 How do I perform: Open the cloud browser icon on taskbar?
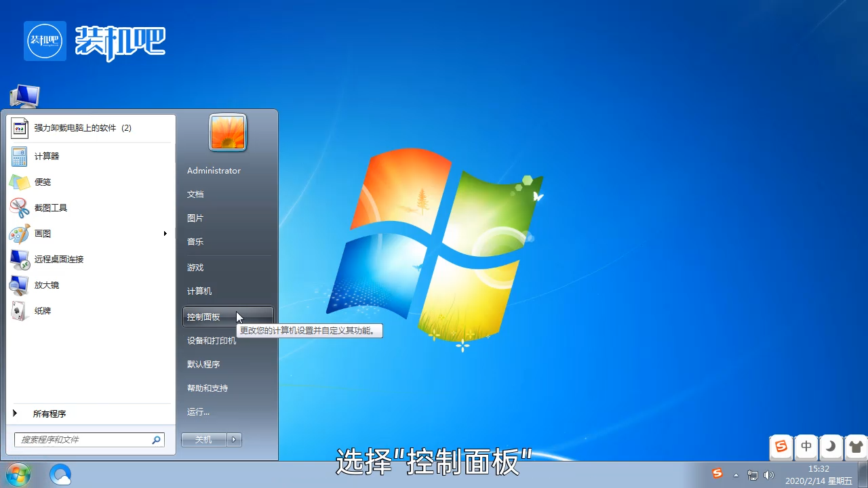coord(60,474)
